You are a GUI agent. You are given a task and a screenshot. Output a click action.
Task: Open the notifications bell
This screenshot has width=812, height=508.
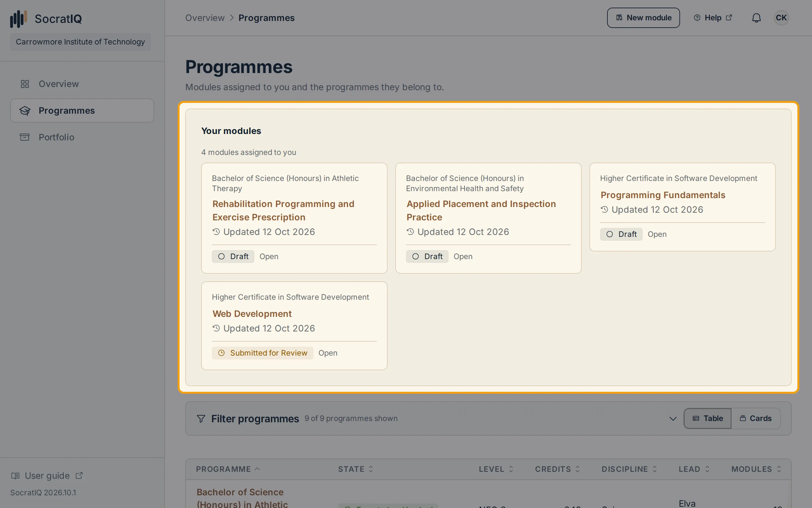click(x=756, y=18)
